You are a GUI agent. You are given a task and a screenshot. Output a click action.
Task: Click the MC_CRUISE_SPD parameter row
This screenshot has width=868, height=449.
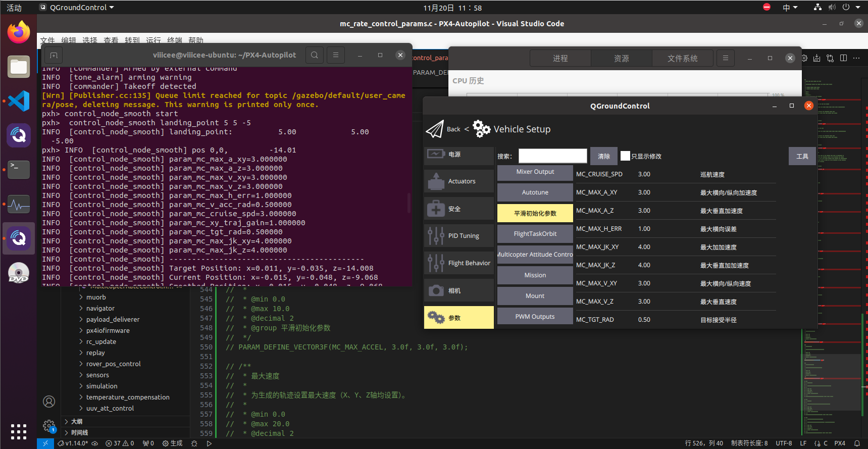[676, 174]
